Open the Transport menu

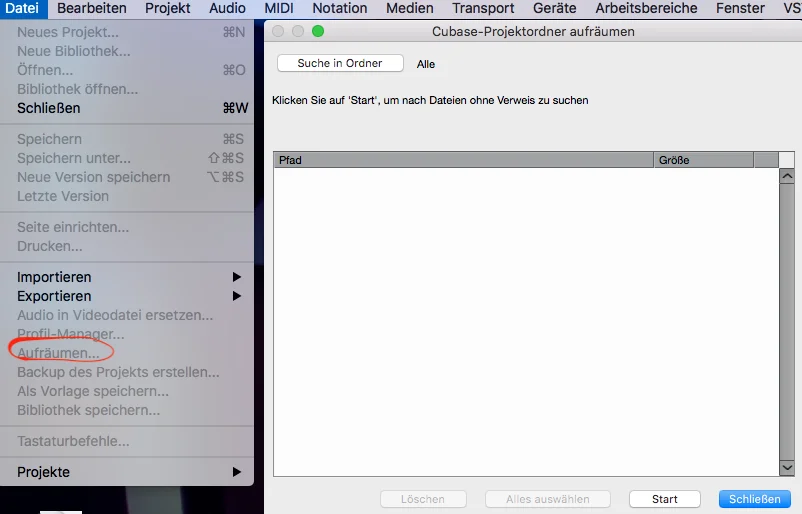tap(483, 8)
